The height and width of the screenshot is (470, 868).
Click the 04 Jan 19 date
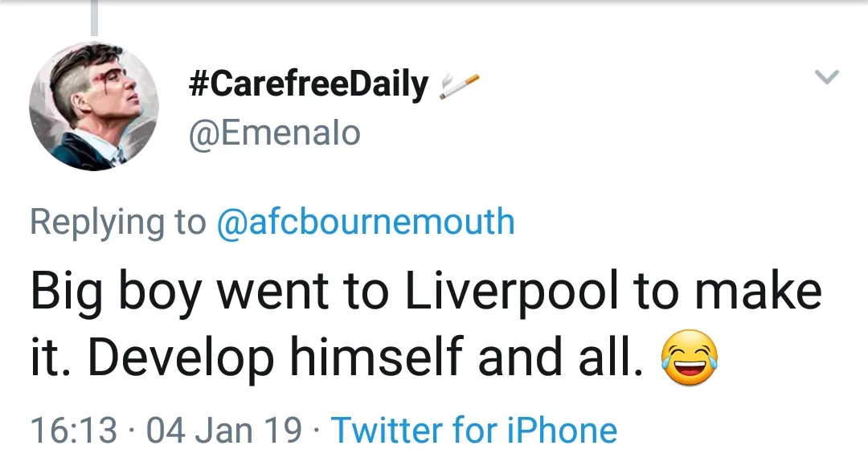click(224, 431)
